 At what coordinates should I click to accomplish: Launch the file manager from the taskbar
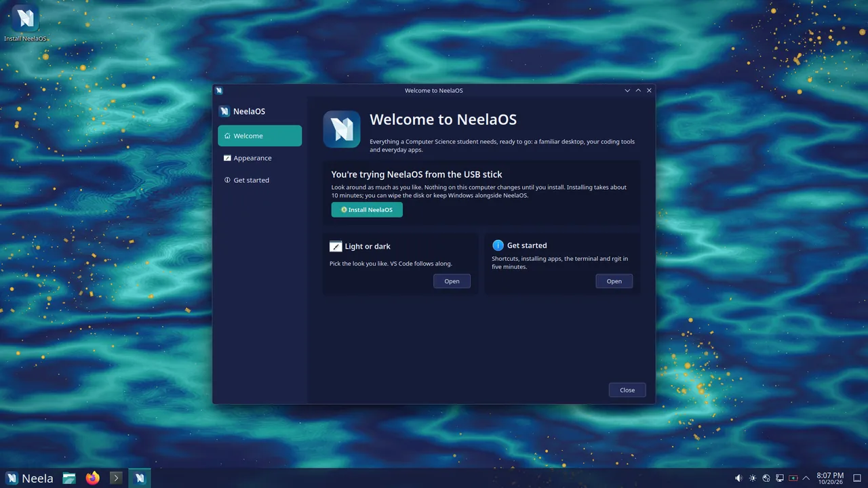tap(69, 478)
